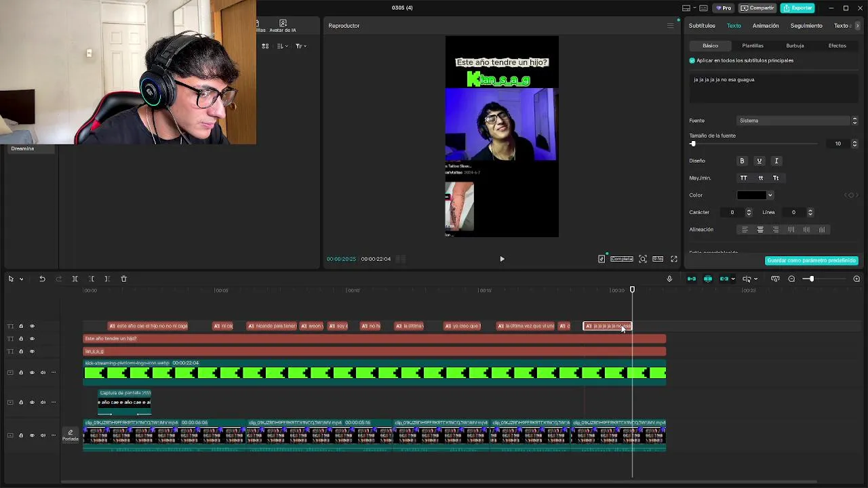
Task: Set text to all lowercase tt
Action: click(x=760, y=178)
